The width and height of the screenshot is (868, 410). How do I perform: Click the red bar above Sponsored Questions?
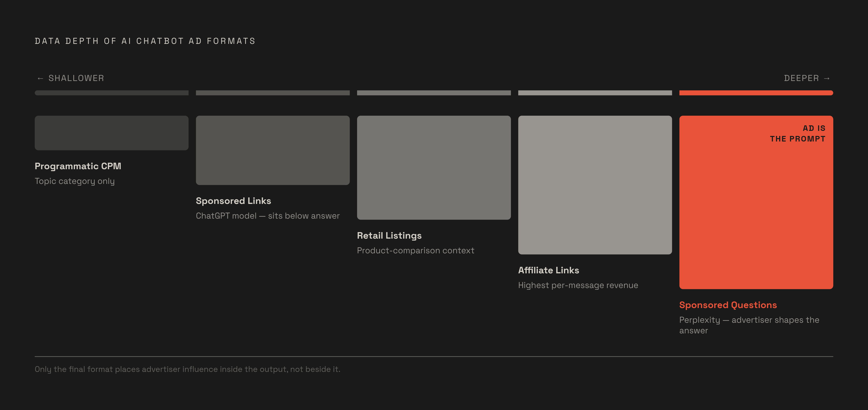[756, 93]
